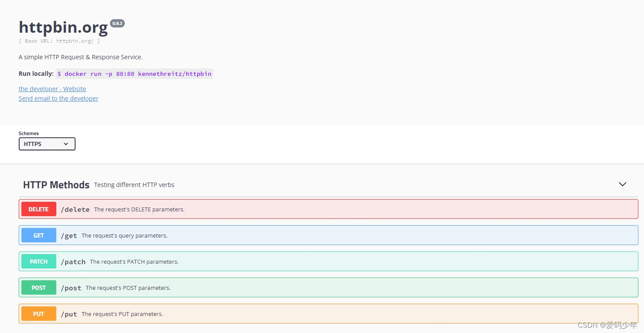Expand the POST /post endpoint

[329, 288]
